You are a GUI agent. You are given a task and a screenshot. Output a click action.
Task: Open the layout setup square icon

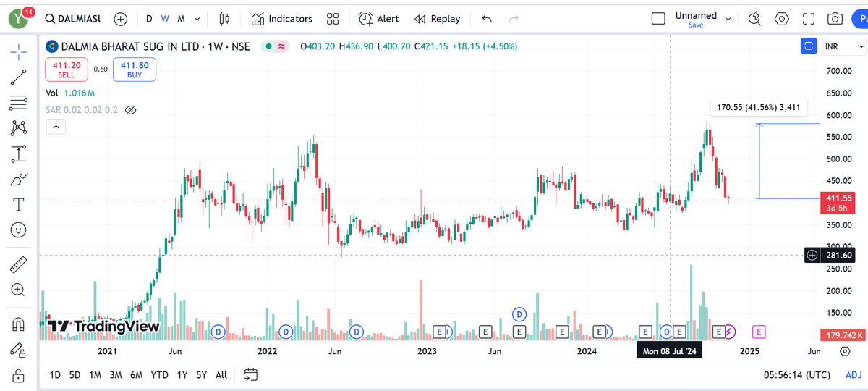click(658, 19)
